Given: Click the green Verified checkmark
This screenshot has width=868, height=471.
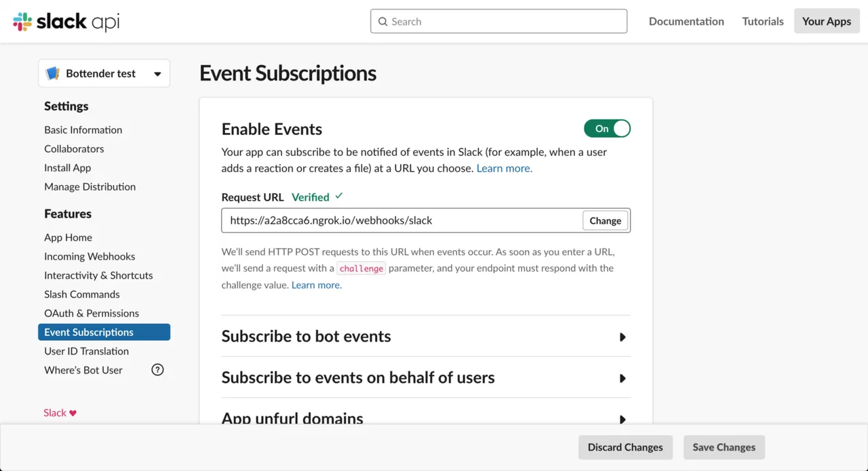Looking at the screenshot, I should (x=339, y=197).
